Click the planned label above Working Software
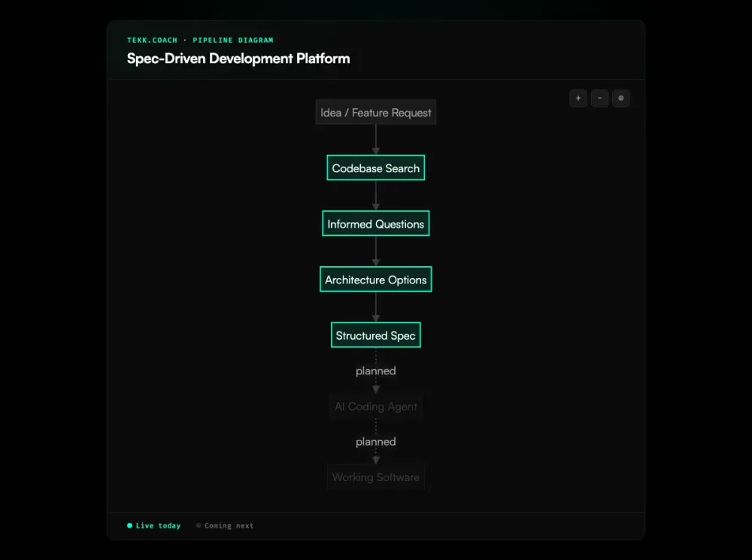 375,441
